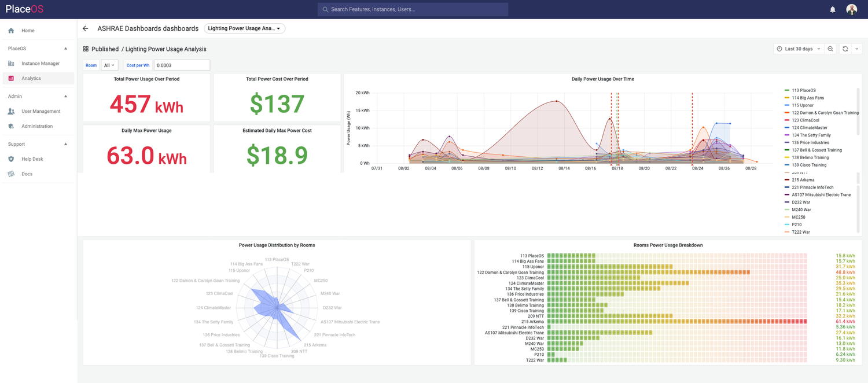
Task: Open the notifications bell
Action: coord(833,9)
